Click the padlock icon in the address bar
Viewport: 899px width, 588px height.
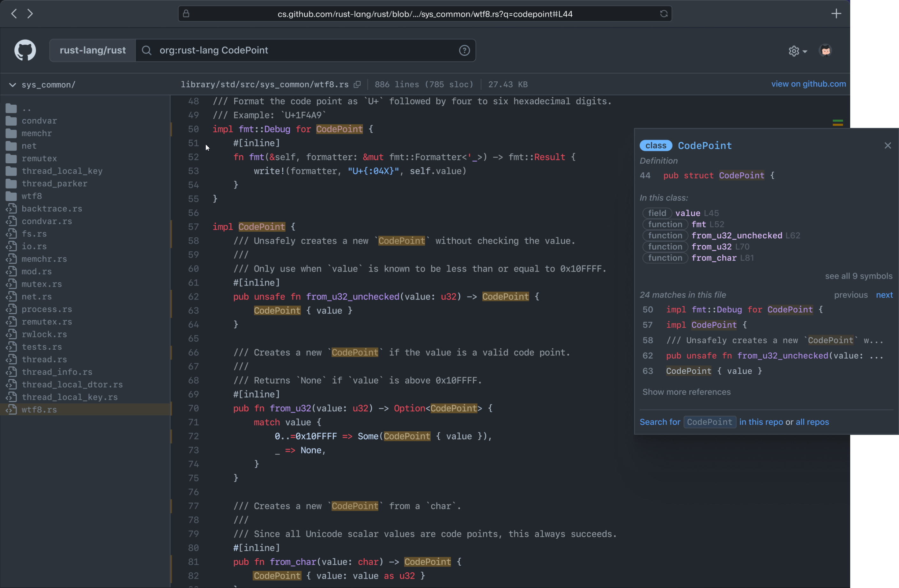pyautogui.click(x=186, y=14)
